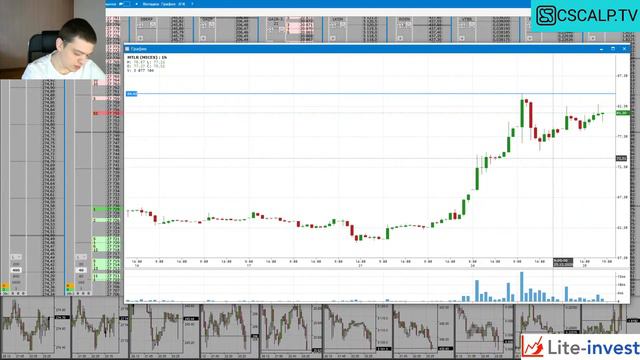The image size is (640, 360).
Task: Select the tallest blue volume bar
Action: (x=522, y=287)
